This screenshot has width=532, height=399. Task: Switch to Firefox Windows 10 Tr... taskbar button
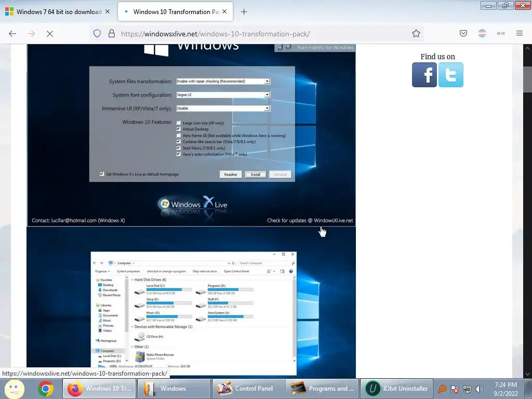tap(99, 389)
